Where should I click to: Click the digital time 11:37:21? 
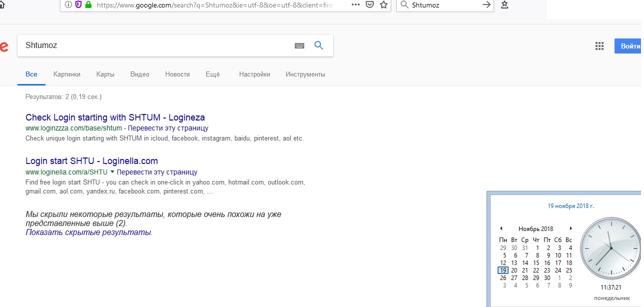pos(611,287)
